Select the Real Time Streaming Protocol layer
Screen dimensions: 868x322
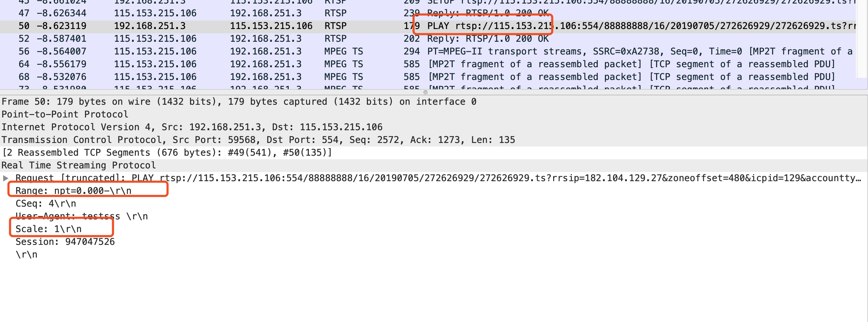coord(78,165)
